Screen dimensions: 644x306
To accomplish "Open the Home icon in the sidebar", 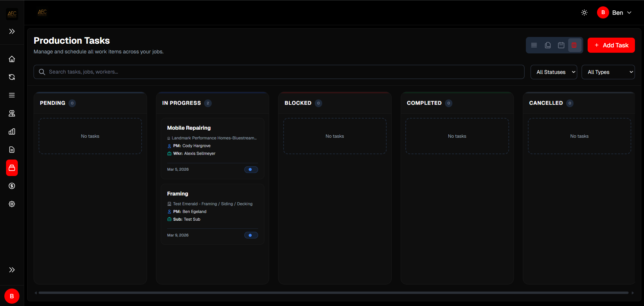I will click(x=12, y=59).
